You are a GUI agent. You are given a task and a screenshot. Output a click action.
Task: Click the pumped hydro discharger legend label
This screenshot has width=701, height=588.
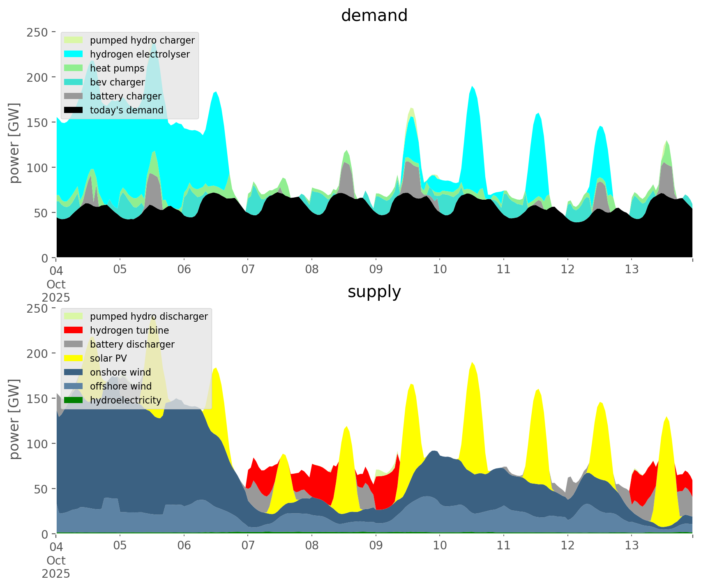[x=149, y=316]
